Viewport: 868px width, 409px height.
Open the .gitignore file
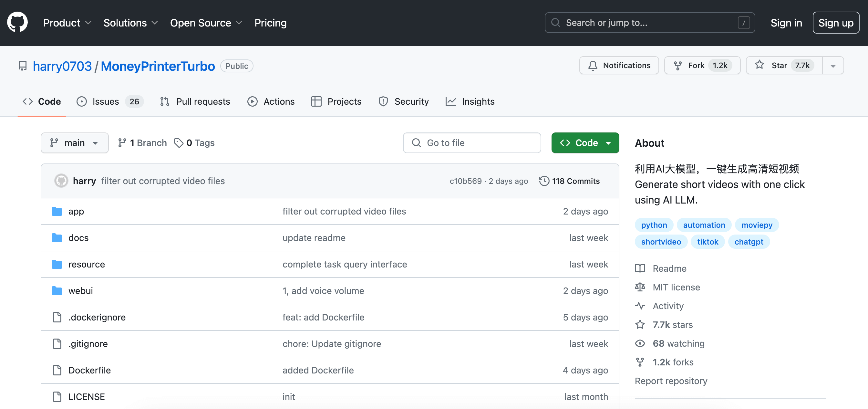(88, 344)
